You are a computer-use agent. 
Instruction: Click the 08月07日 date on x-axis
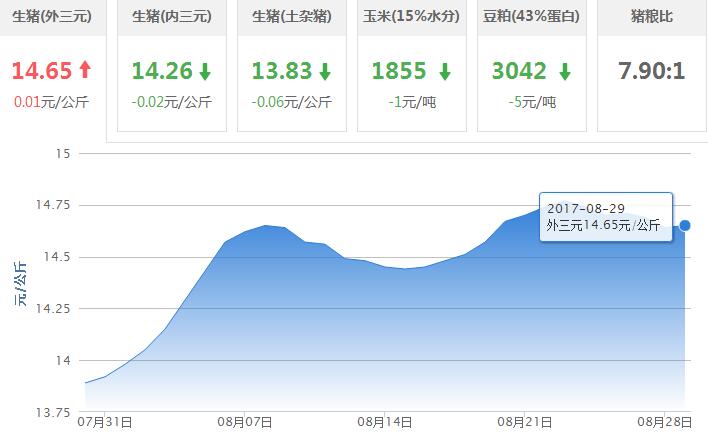click(246, 423)
